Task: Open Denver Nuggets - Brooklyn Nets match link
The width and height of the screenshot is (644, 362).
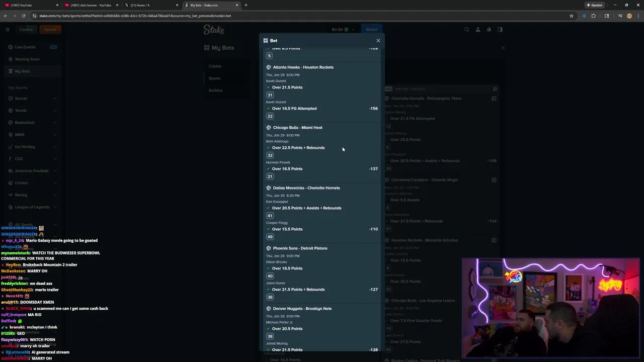Action: click(x=302, y=309)
